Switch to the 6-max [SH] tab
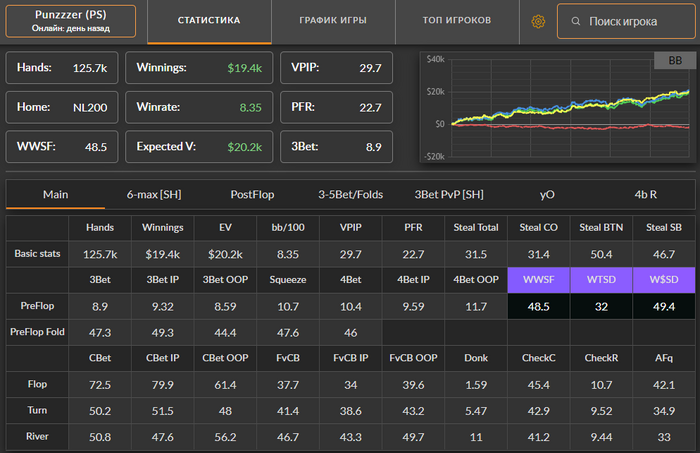This screenshot has height=453, width=700. pyautogui.click(x=154, y=195)
